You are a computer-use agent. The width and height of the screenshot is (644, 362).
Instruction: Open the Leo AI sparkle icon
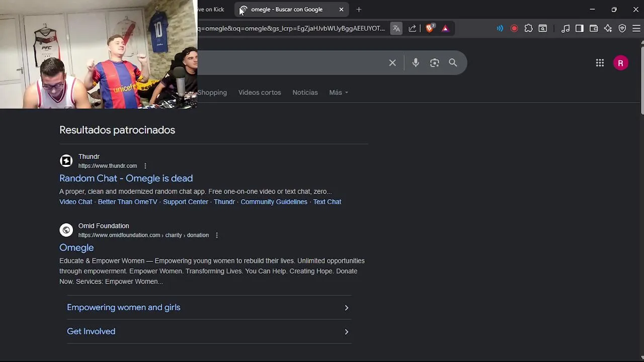pyautogui.click(x=608, y=29)
